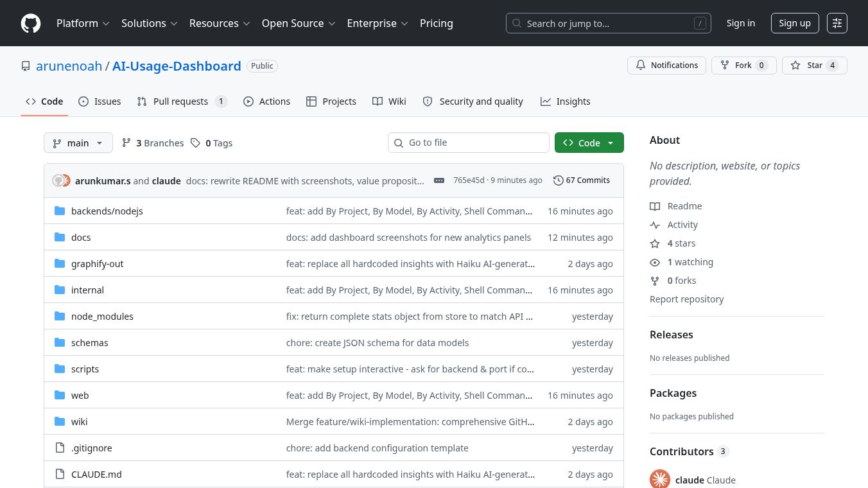The image size is (868, 488).
Task: Click the Sign up button
Action: (794, 23)
